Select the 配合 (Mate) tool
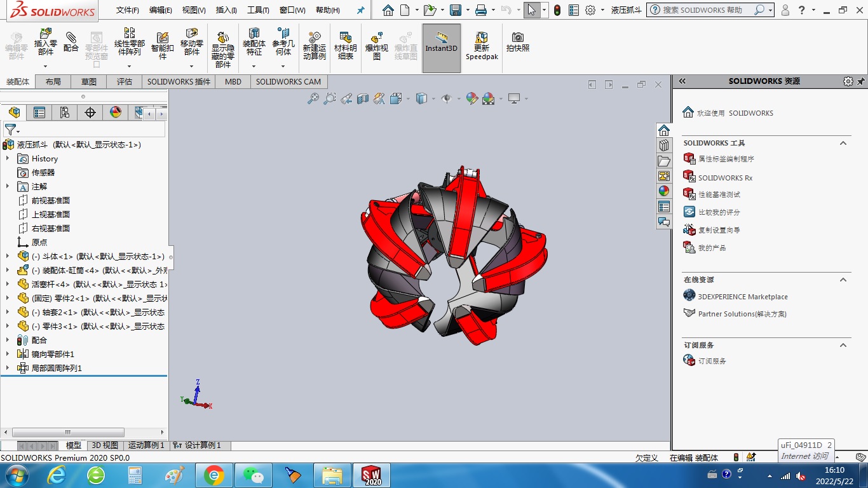 point(71,43)
